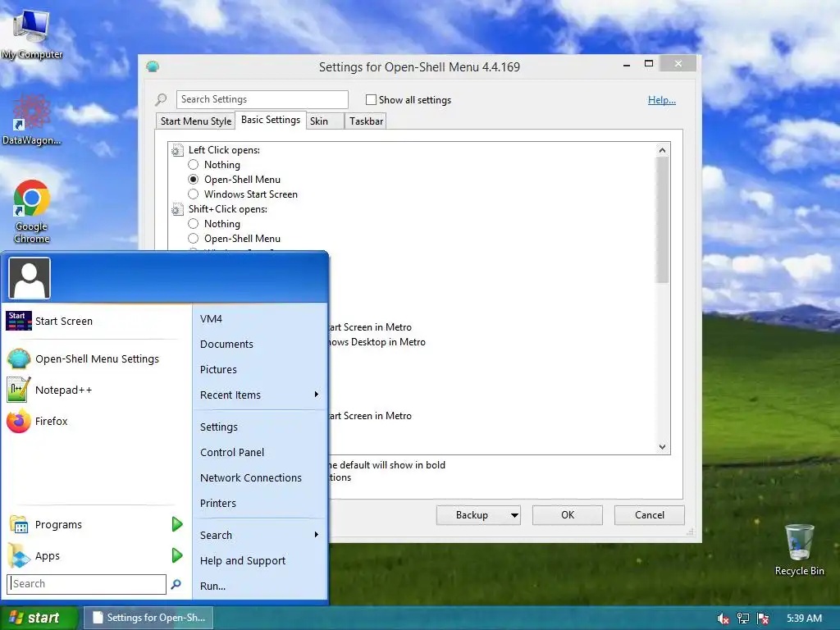
Task: Click the 5:39 AM system clock
Action: [804, 619]
